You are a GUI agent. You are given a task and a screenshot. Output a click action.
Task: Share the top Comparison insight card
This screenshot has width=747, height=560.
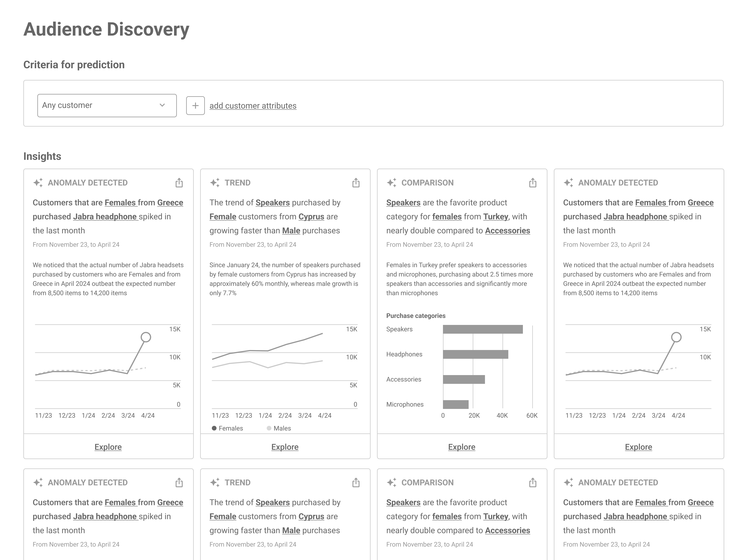[533, 183]
